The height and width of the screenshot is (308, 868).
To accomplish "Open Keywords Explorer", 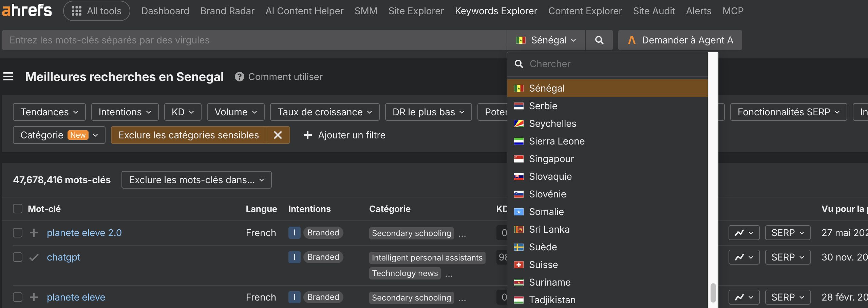I will tap(496, 11).
